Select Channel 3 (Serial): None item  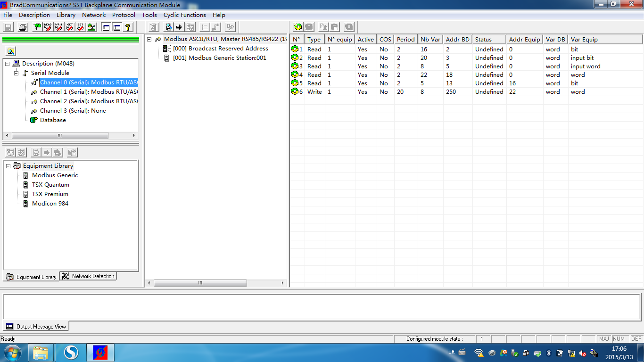[73, 111]
